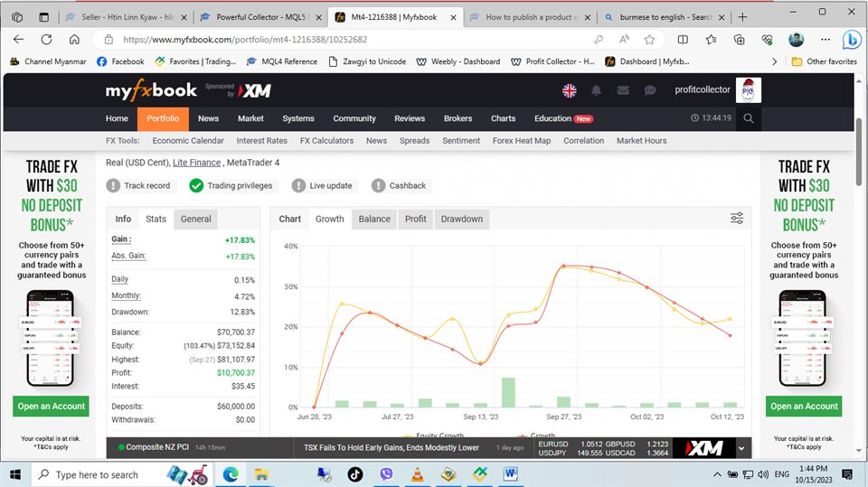This screenshot has height=487, width=868.
Task: Switch to the Drawdown chart tab
Action: [462, 219]
